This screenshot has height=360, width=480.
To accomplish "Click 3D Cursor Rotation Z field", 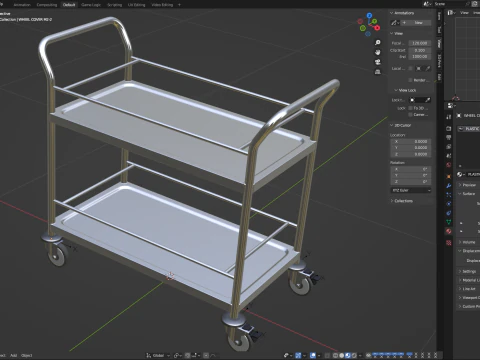I will 411,182.
